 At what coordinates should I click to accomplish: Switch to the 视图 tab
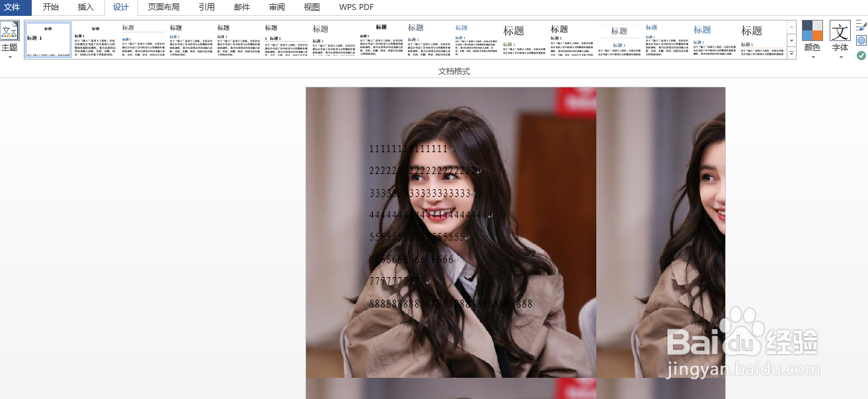click(312, 7)
